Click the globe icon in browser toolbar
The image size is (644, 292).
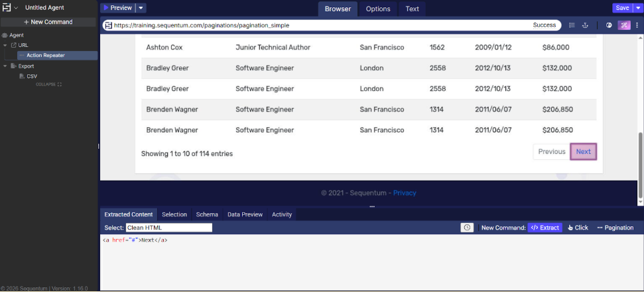[610, 25]
